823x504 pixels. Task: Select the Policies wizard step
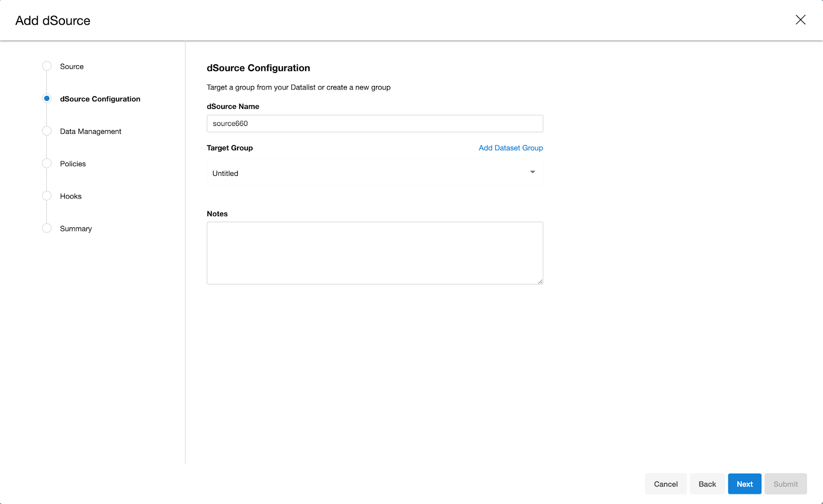(73, 164)
